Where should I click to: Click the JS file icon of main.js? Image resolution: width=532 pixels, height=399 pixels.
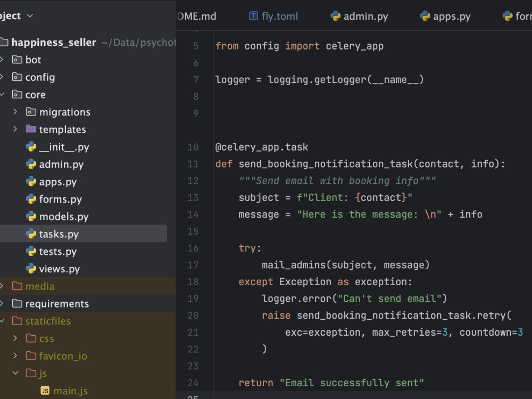coord(45,390)
